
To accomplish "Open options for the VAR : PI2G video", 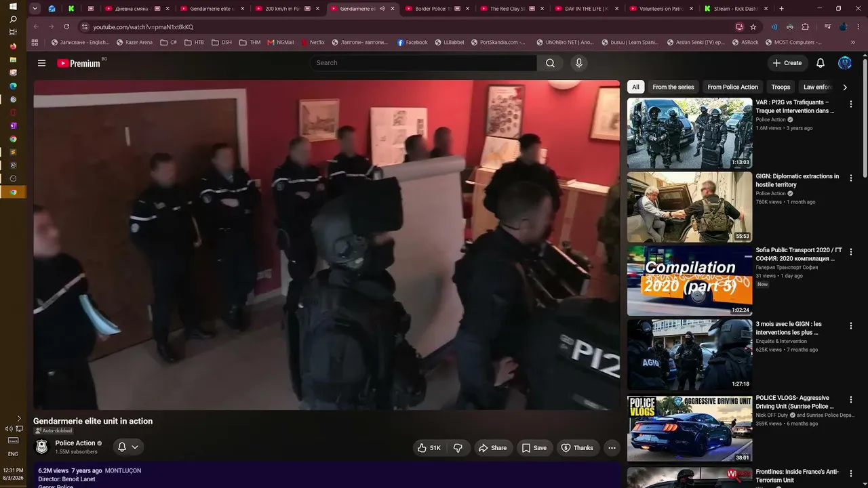I will click(851, 104).
